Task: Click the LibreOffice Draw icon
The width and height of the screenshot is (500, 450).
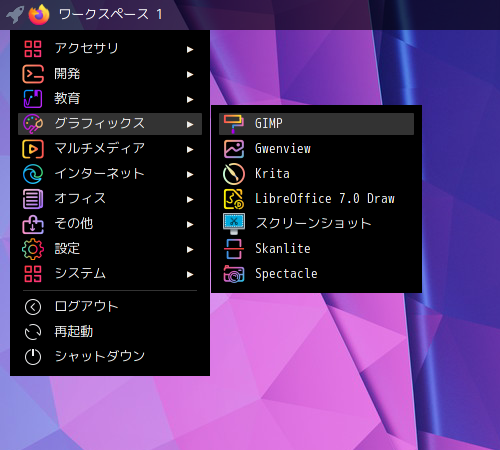Action: [234, 199]
